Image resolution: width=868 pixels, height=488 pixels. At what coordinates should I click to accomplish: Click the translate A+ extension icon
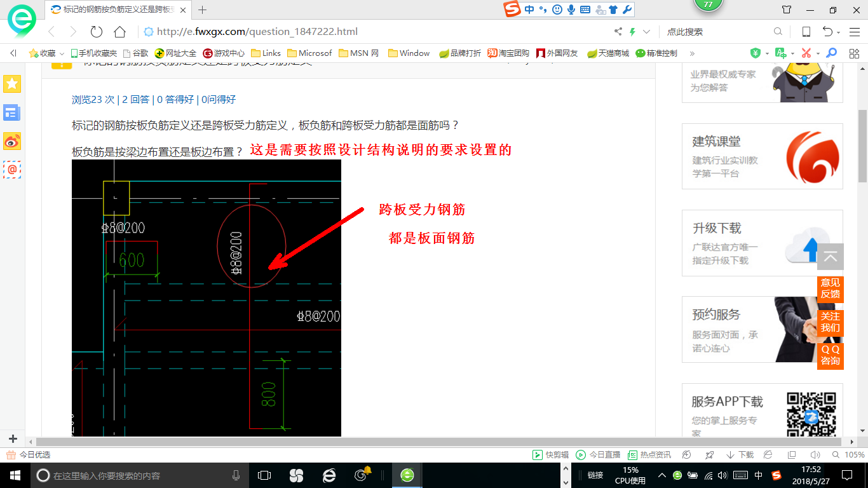pos(781,53)
